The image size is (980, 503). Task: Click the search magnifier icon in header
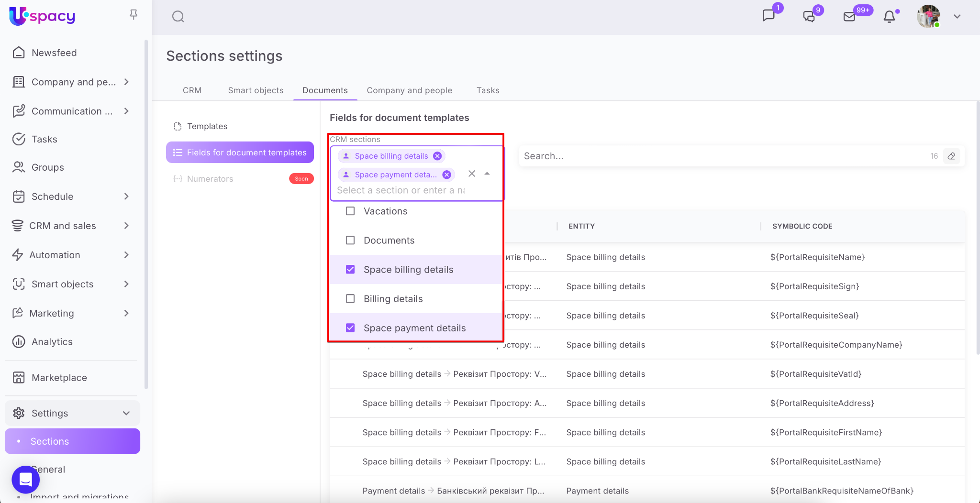point(178,17)
